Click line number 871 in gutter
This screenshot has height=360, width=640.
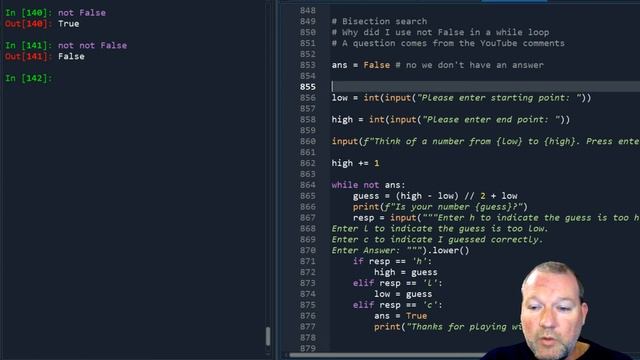[x=308, y=261]
